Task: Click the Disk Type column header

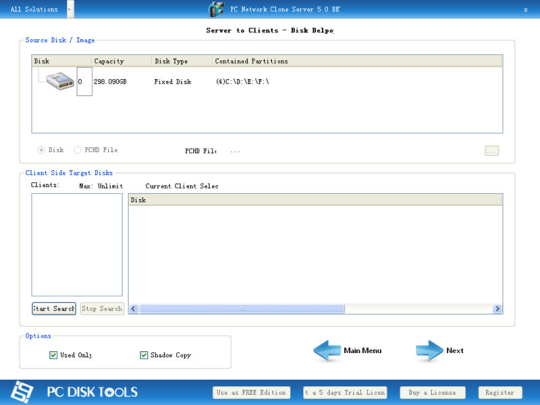Action: click(x=181, y=61)
